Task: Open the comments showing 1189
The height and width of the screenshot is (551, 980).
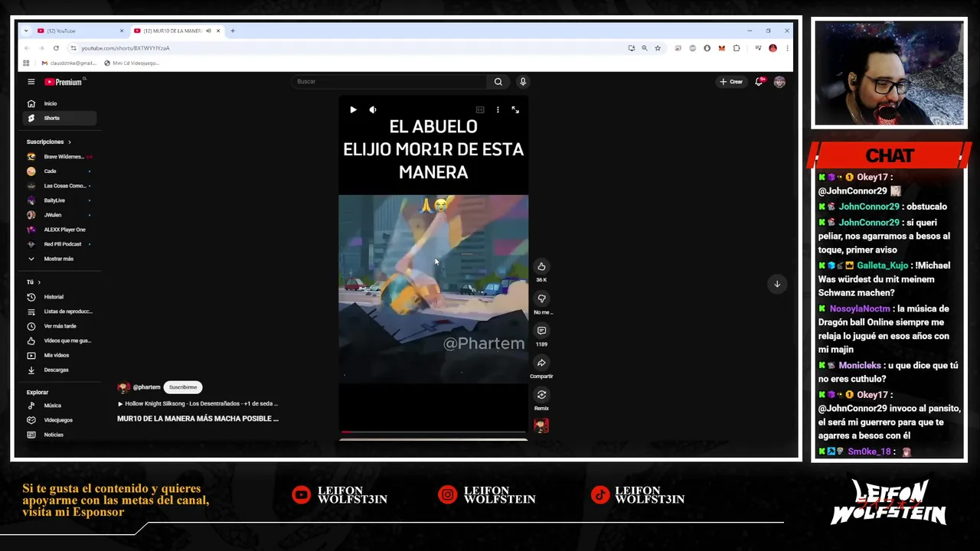Action: pyautogui.click(x=541, y=331)
